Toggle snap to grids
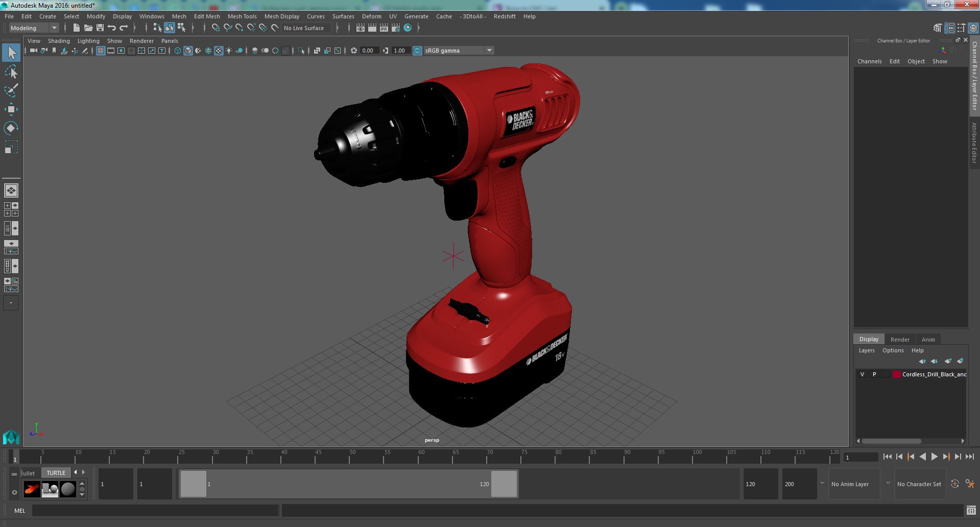980x527 pixels. (x=216, y=28)
